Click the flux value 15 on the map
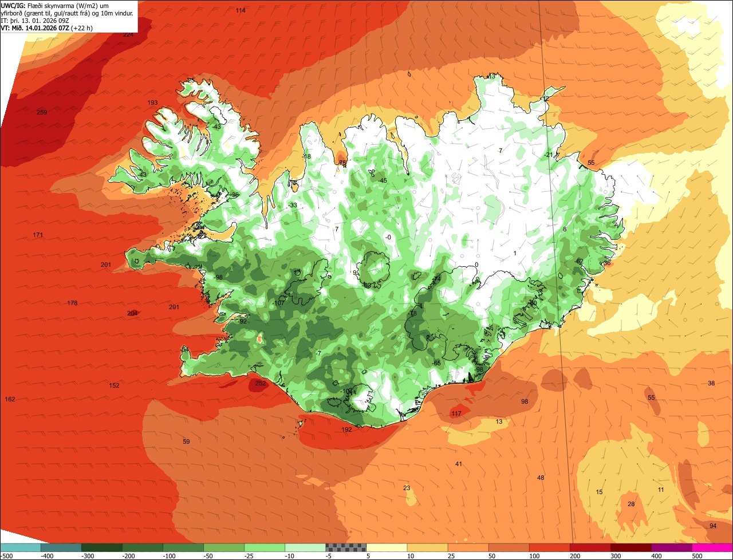This screenshot has width=733, height=560. (x=600, y=492)
